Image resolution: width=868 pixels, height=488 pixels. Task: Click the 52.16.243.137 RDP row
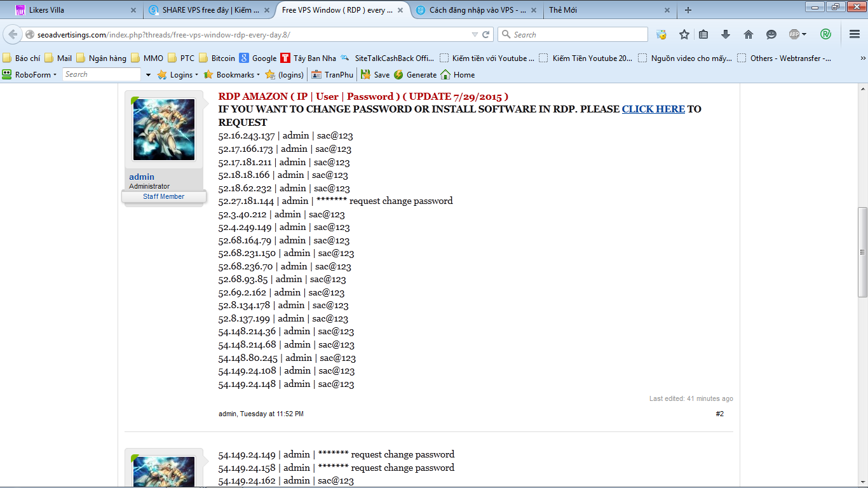285,135
